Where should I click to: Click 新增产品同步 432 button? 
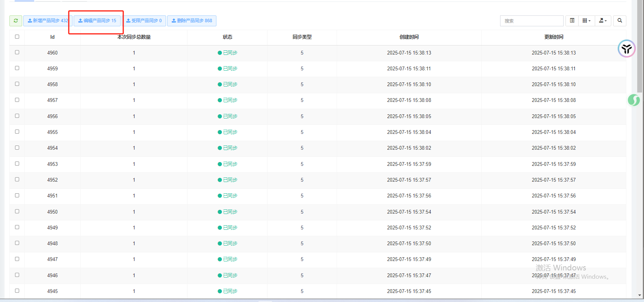point(48,21)
